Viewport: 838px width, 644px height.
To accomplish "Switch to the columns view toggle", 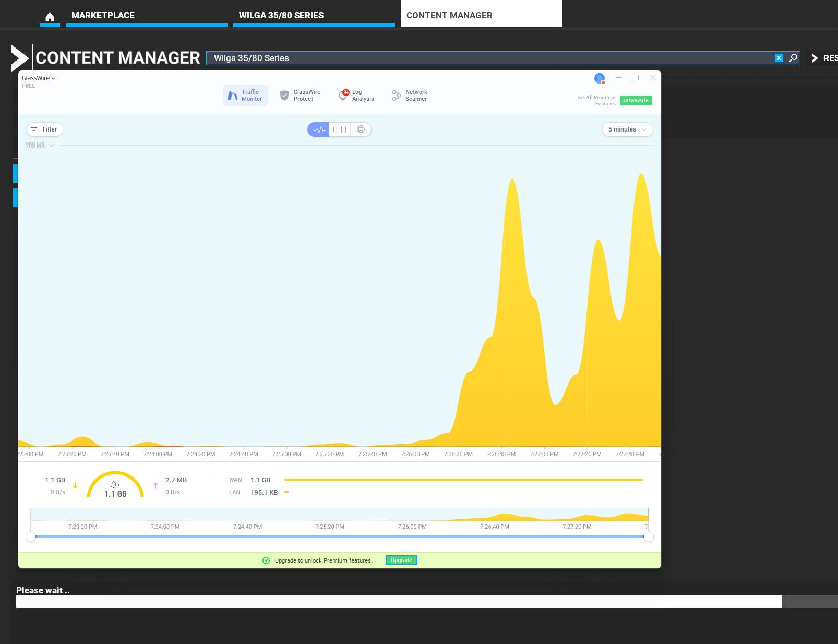I will point(340,129).
